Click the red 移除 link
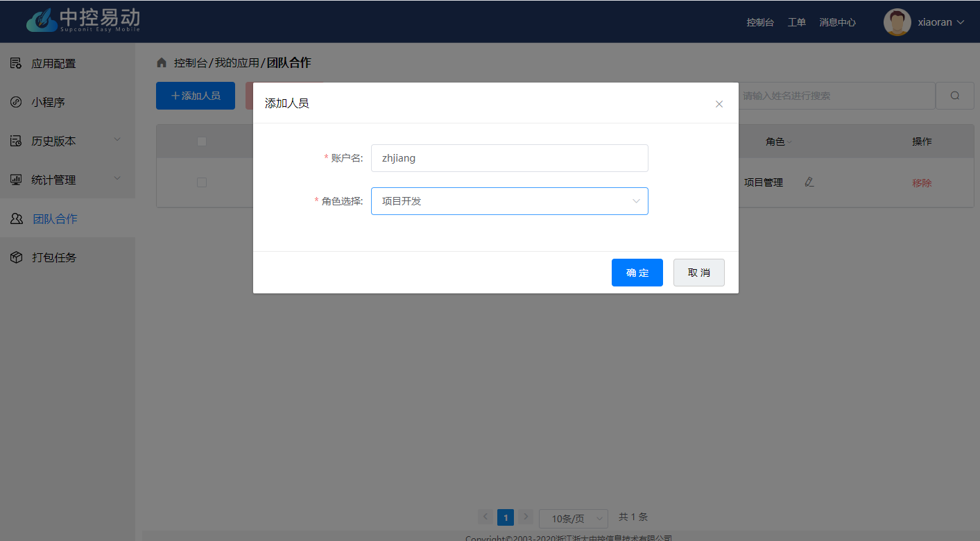 pyautogui.click(x=922, y=183)
